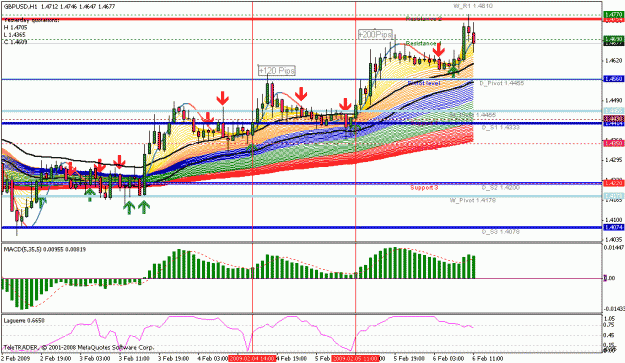Image resolution: width=625 pixels, height=363 pixels.
Task: Click the "Support 3" line label
Action: pyautogui.click(x=424, y=187)
